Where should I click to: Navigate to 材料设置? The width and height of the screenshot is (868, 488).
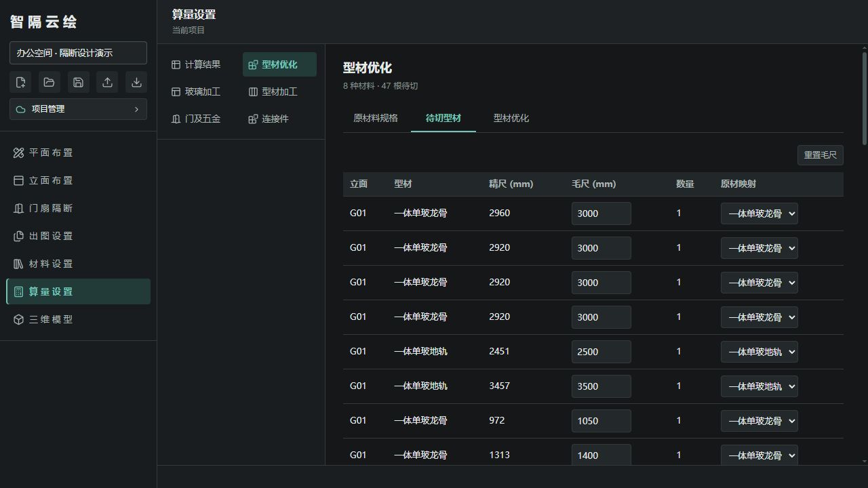78,264
